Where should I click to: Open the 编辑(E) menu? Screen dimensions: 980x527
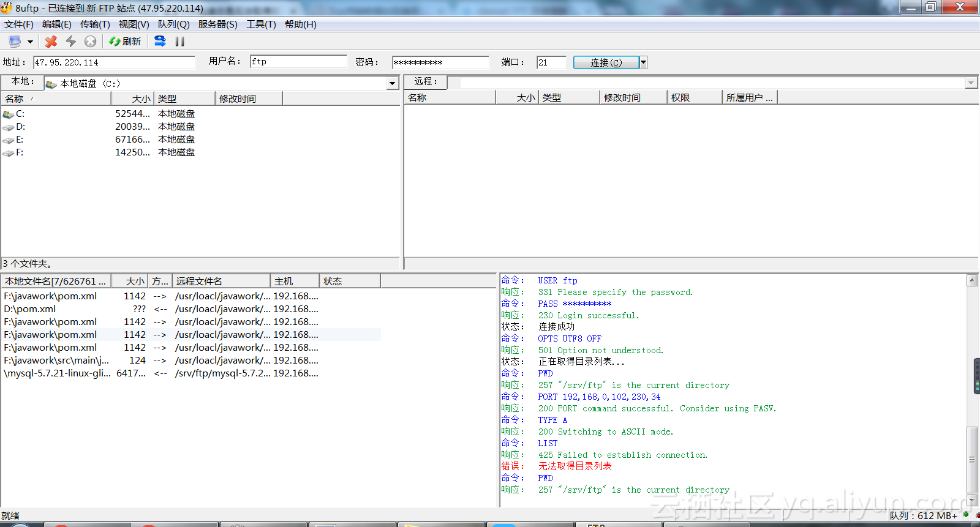(x=57, y=24)
